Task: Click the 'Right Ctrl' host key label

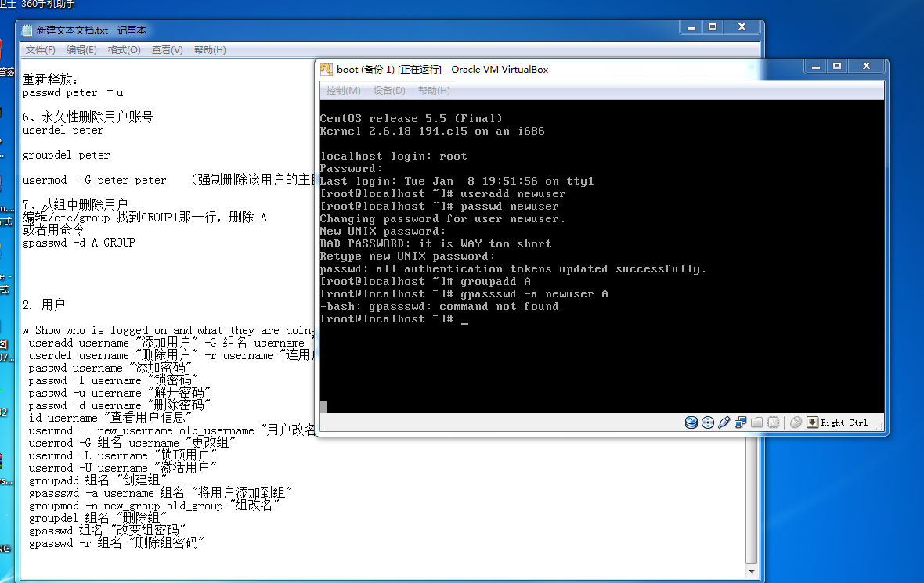Action: click(x=844, y=423)
